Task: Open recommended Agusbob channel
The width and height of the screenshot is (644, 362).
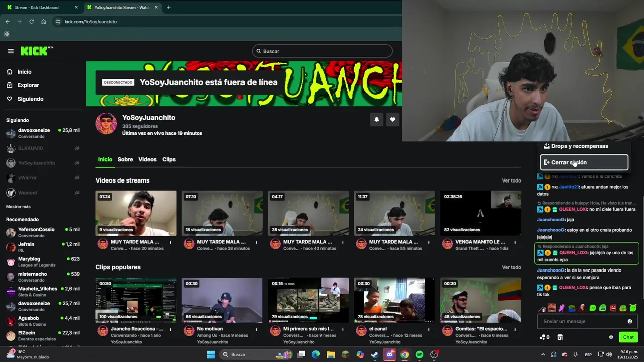Action: click(42, 321)
